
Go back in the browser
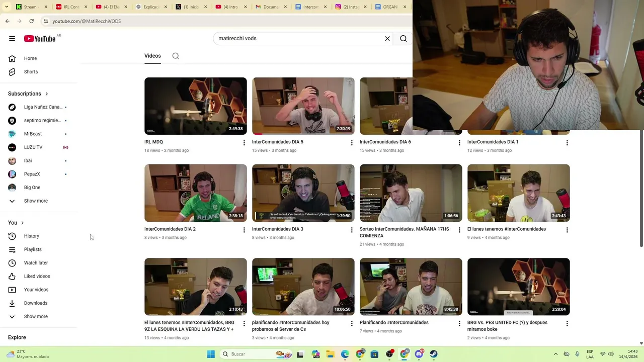pos(7,21)
